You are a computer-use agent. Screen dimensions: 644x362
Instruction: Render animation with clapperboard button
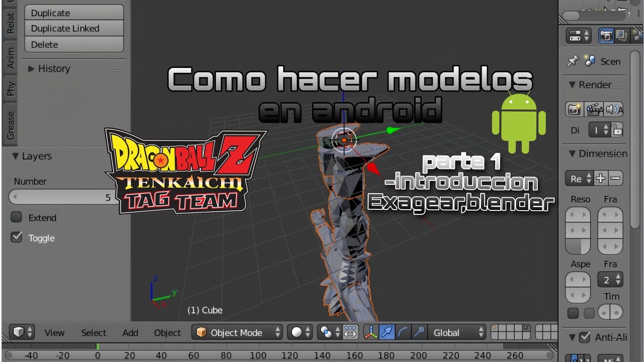click(x=594, y=109)
